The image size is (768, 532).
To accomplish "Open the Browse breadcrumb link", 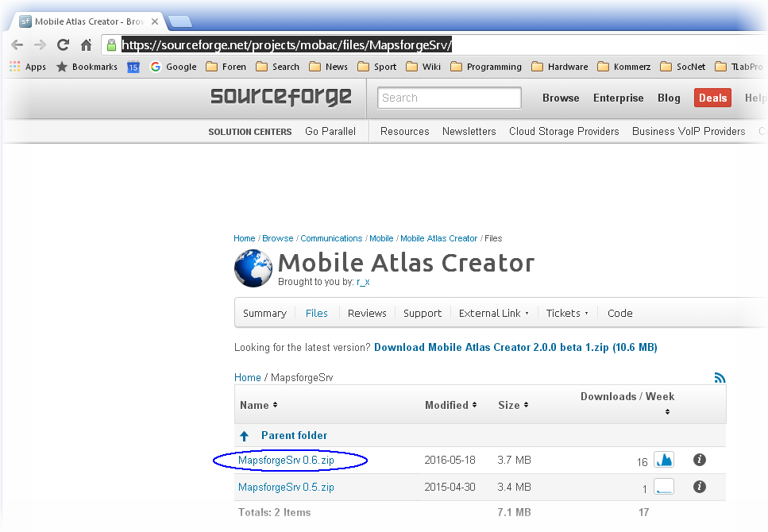I will (278, 238).
